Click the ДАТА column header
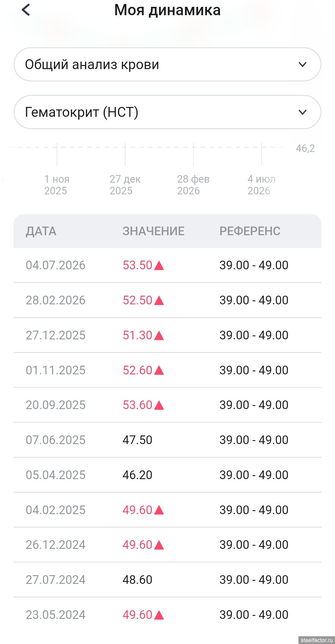 pyautogui.click(x=41, y=231)
